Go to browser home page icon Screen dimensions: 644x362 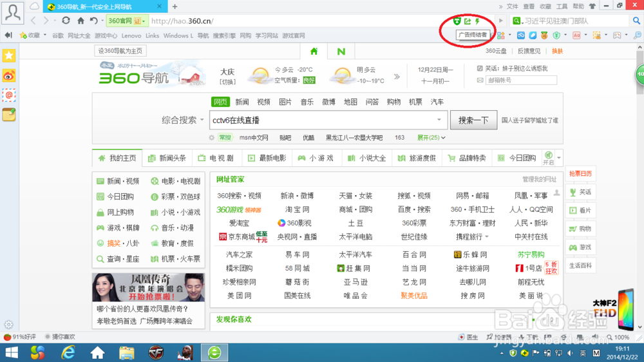coord(81,21)
